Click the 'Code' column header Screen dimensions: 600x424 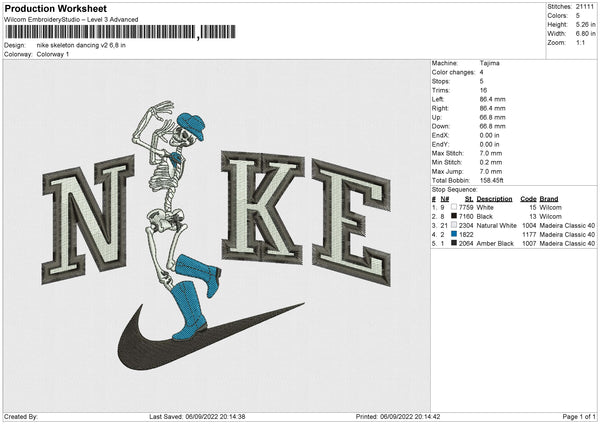[x=528, y=199]
